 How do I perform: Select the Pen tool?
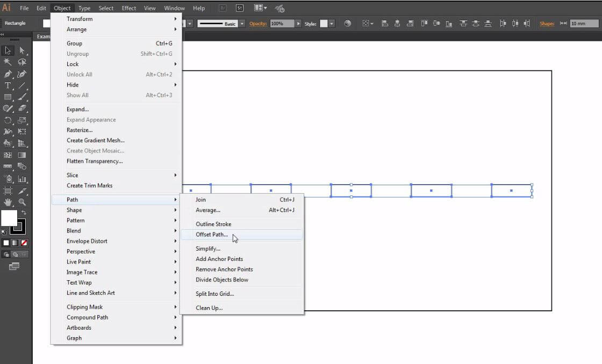pos(8,73)
